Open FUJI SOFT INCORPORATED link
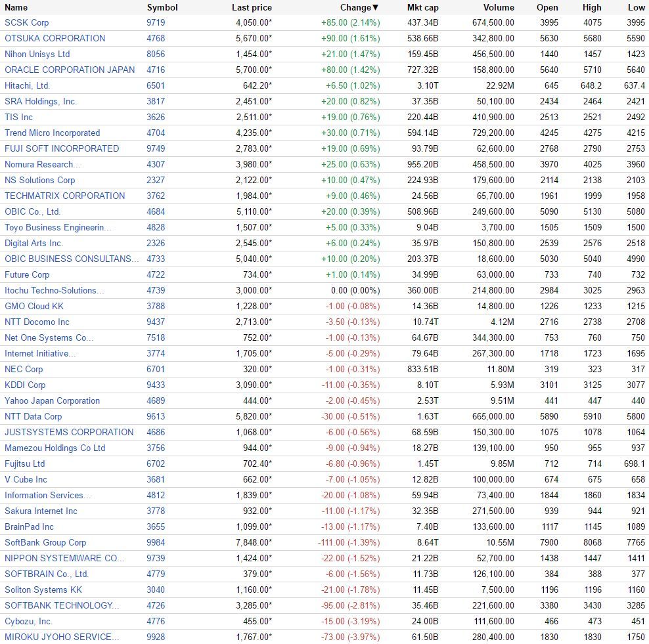The width and height of the screenshot is (649, 644). (x=62, y=148)
